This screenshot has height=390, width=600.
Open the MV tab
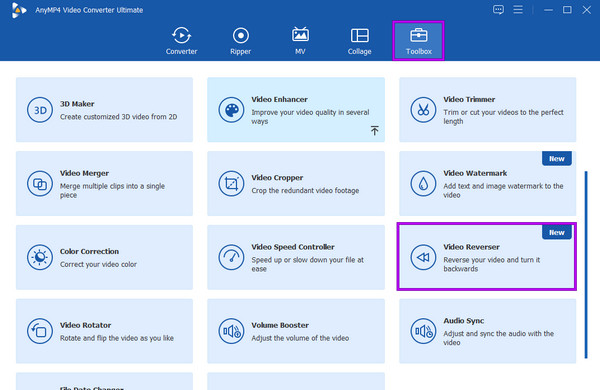300,41
